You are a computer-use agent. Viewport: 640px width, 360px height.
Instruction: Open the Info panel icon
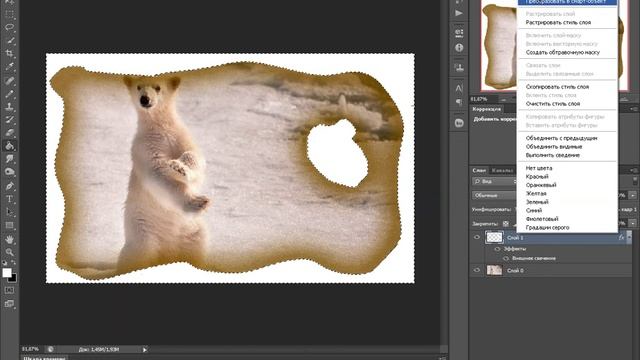(x=459, y=48)
